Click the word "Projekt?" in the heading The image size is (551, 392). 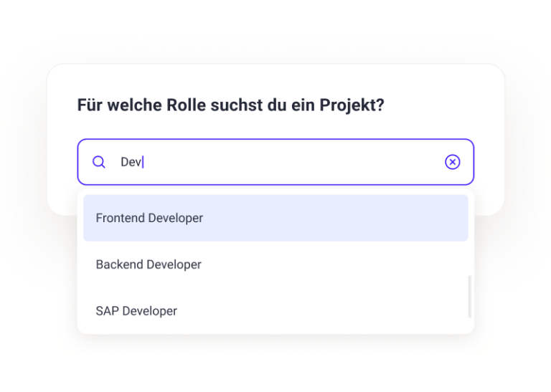point(352,105)
